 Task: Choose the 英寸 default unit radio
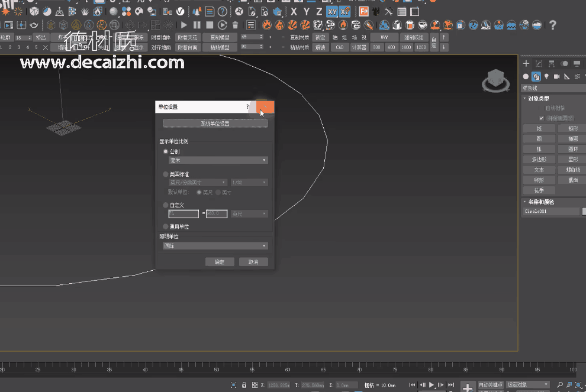pos(218,192)
